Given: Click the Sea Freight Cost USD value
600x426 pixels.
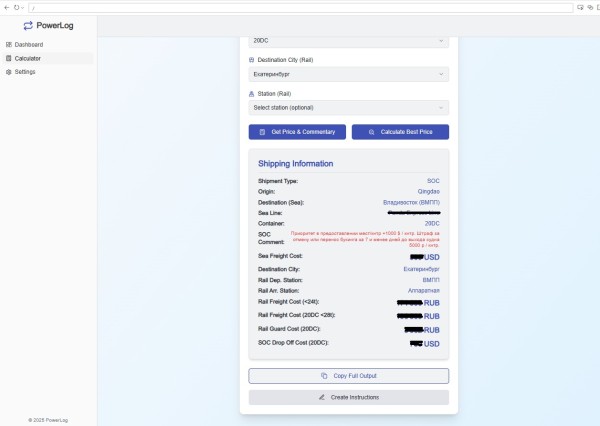Looking at the screenshot, I should click(425, 257).
